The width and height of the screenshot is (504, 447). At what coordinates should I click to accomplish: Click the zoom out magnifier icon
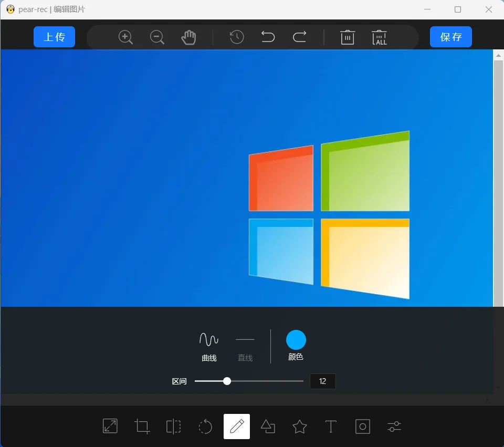click(157, 37)
